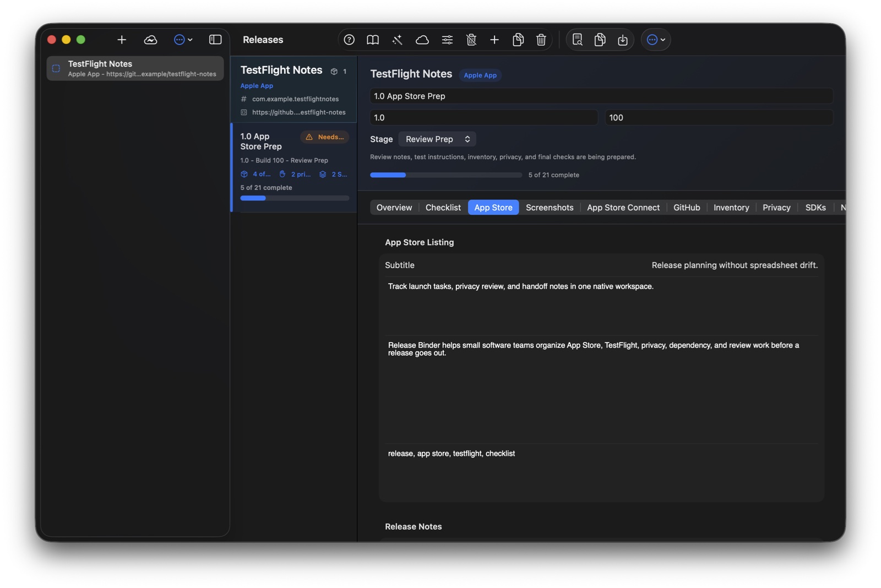Click the sidebar cloud sync icon
This screenshot has width=881, height=588.
coord(150,40)
